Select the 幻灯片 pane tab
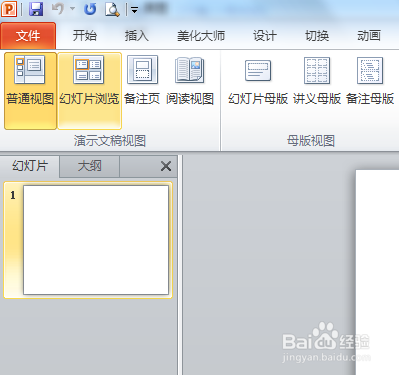This screenshot has height=375, width=399. point(30,166)
